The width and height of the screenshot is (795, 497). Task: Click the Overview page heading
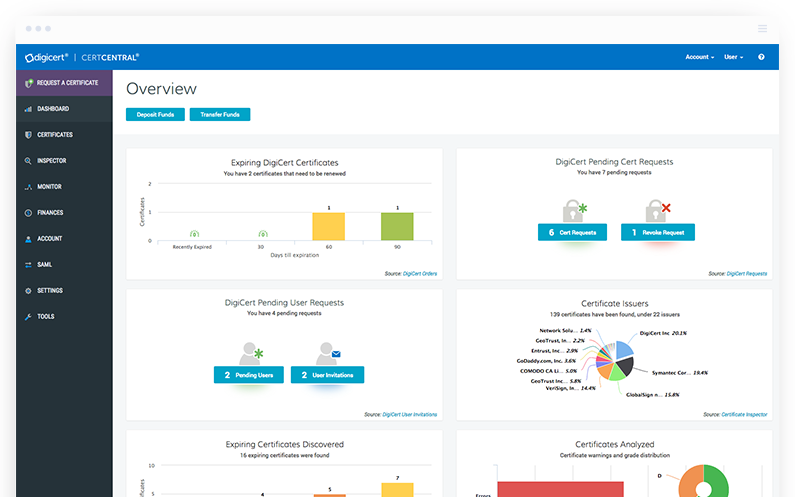[161, 89]
